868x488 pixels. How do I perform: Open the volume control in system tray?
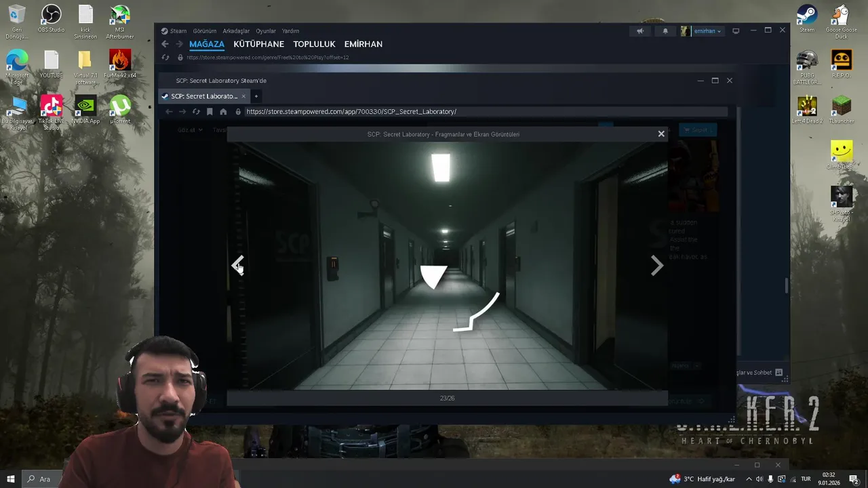[x=759, y=479]
